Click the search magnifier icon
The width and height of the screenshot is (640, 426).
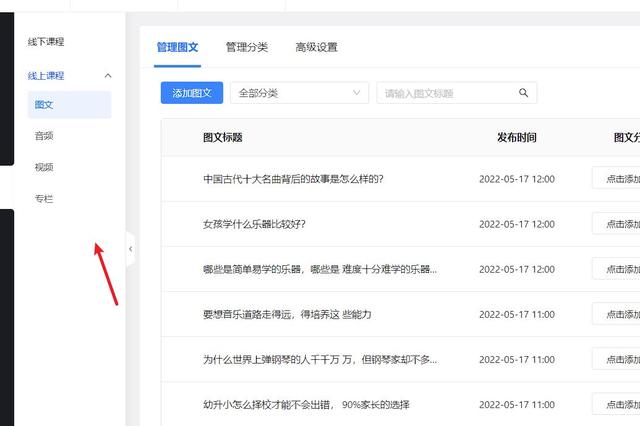(523, 93)
